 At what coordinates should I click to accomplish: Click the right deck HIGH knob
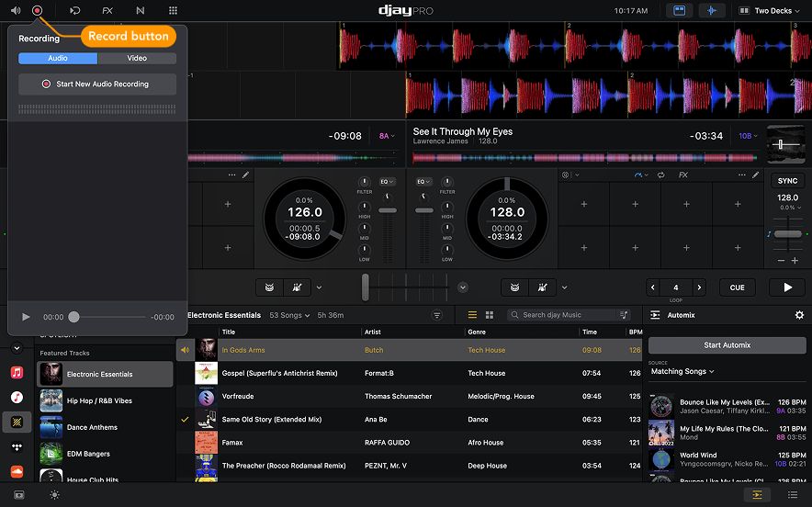coord(447,208)
